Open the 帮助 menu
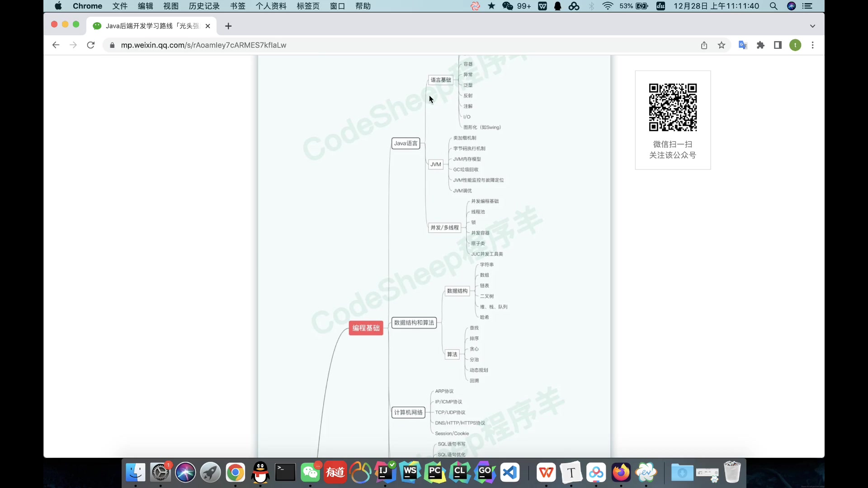This screenshot has height=488, width=868. pyautogui.click(x=363, y=6)
